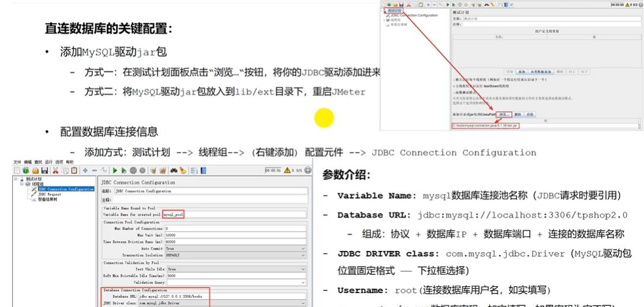The height and width of the screenshot is (307, 644).
Task: Click Function Helper list icon in JDBC config toolbar
Action: click(x=194, y=171)
